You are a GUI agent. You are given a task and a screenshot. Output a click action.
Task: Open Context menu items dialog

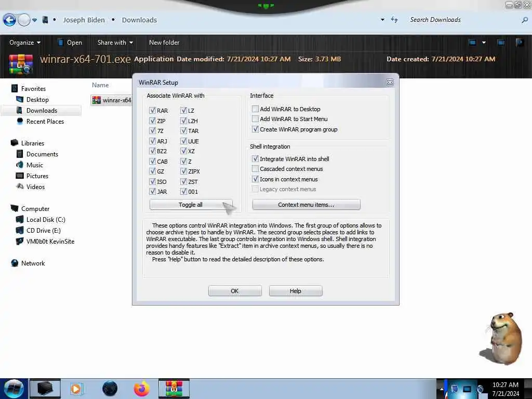point(306,205)
